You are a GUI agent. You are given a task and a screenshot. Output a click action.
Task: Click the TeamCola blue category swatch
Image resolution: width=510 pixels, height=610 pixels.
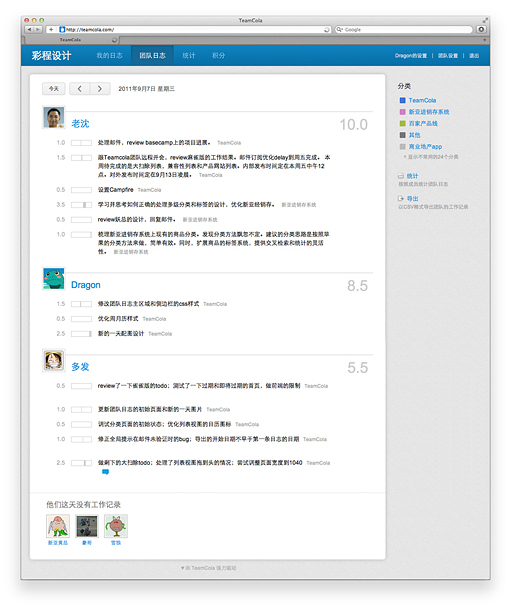pyautogui.click(x=403, y=100)
